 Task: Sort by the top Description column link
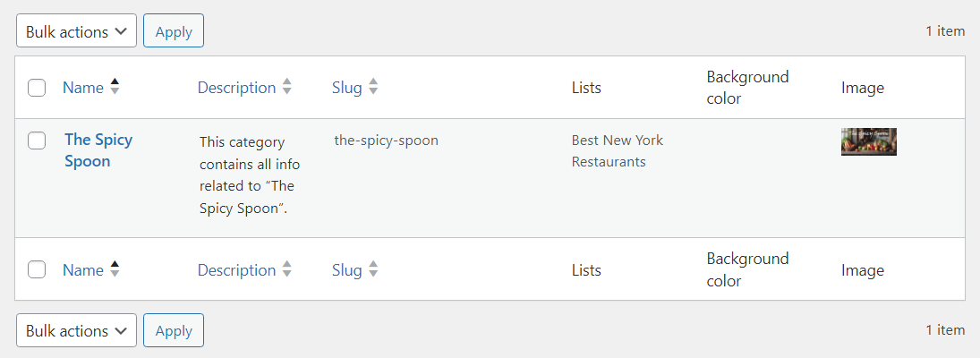click(237, 88)
